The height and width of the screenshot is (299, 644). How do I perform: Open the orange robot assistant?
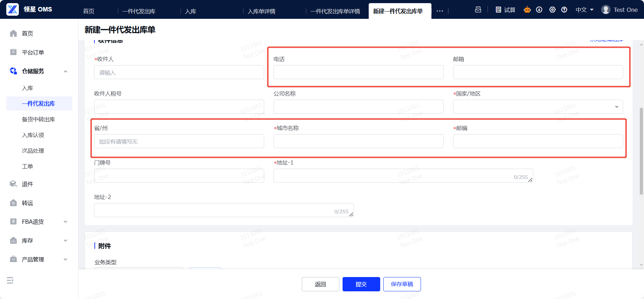[x=527, y=10]
